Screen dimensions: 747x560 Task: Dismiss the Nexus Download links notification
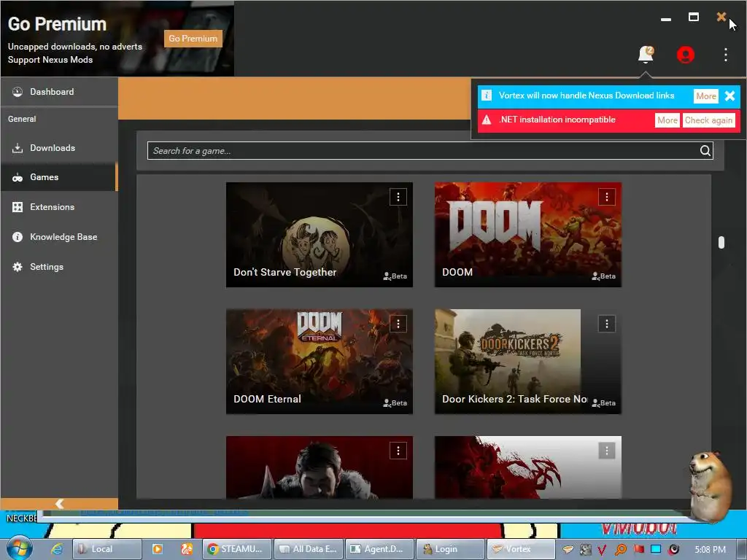coord(729,96)
